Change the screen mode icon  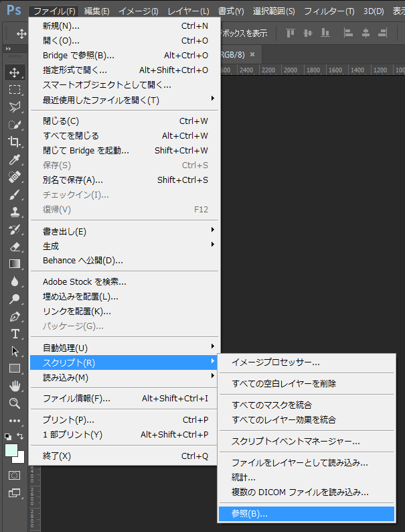click(14, 492)
